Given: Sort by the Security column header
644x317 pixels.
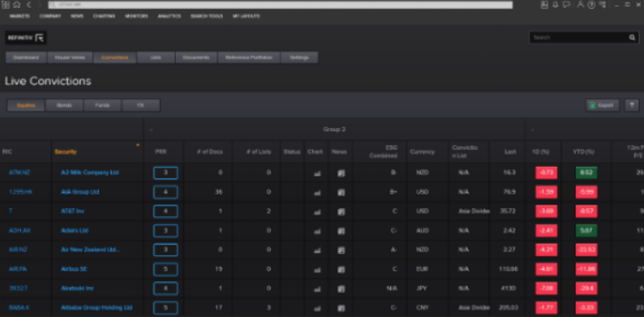Looking at the screenshot, I should coord(65,152).
